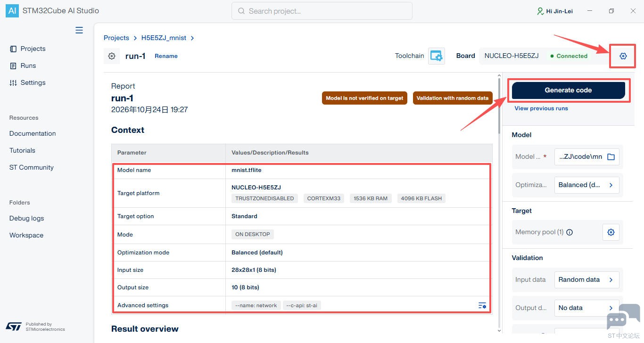Open board settings gear icon
Image resolution: width=644 pixels, height=343 pixels.
623,56
